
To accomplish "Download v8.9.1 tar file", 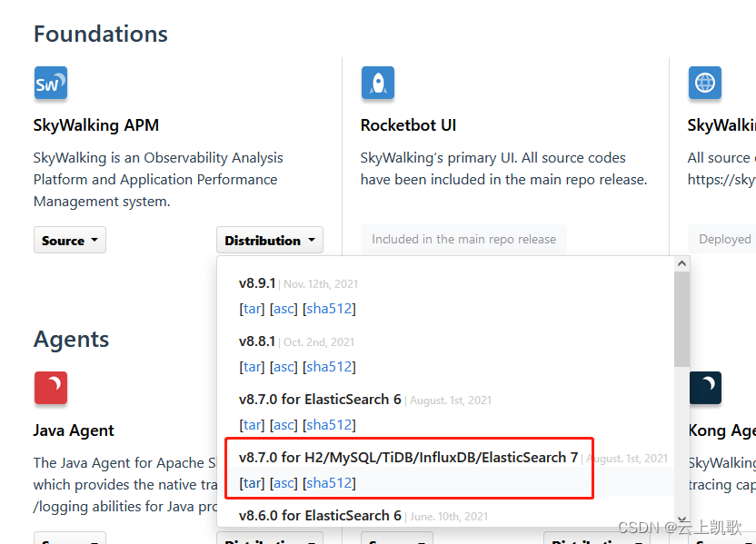I will click(x=253, y=309).
